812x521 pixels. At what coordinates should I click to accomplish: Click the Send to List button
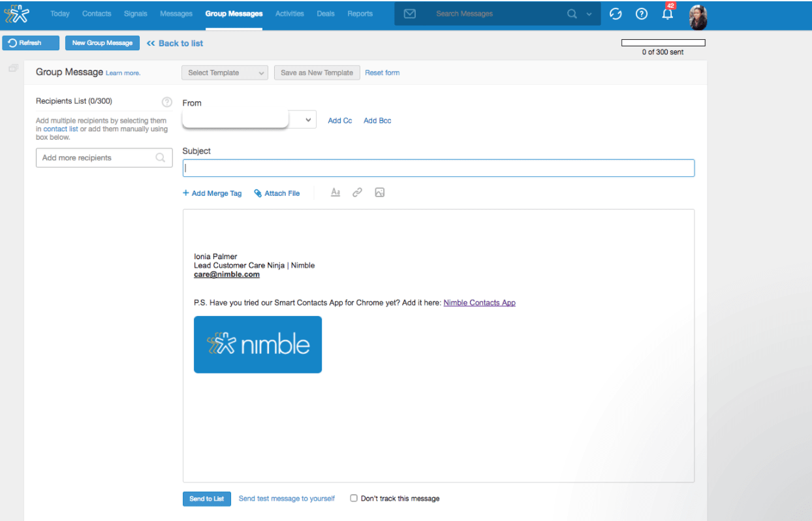coord(206,499)
